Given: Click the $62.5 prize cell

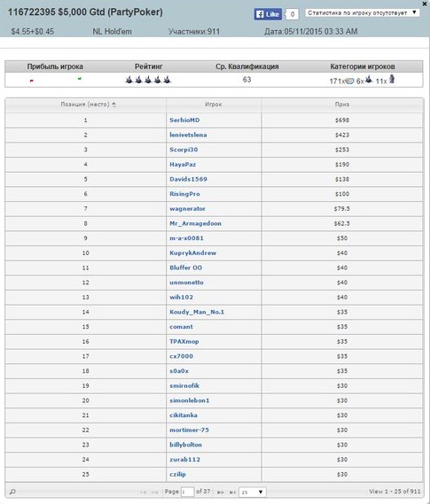Looking at the screenshot, I should pyautogui.click(x=342, y=223).
